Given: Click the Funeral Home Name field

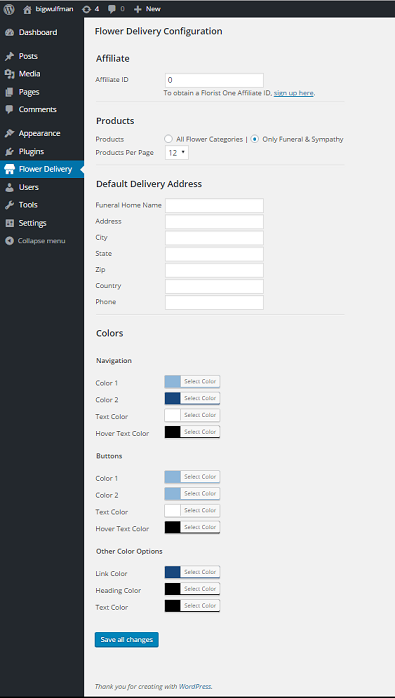Looking at the screenshot, I should [x=214, y=206].
